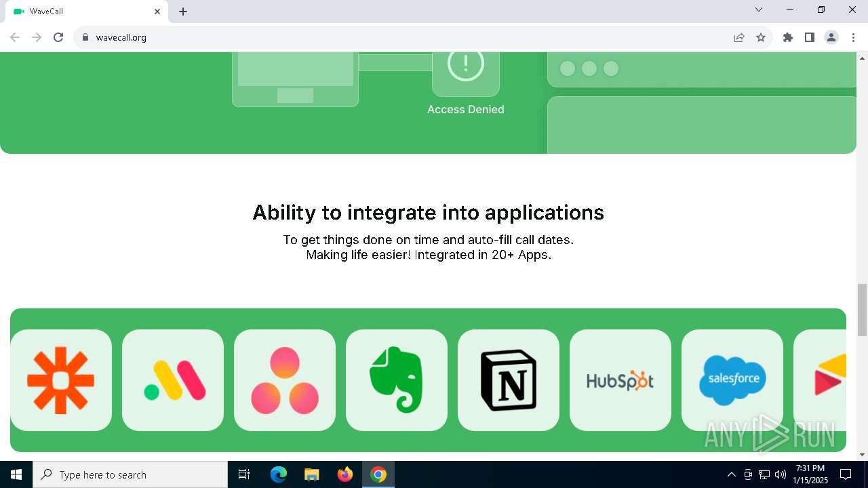Click the Evernote elephant icon
This screenshot has height=488, width=868.
point(397,380)
